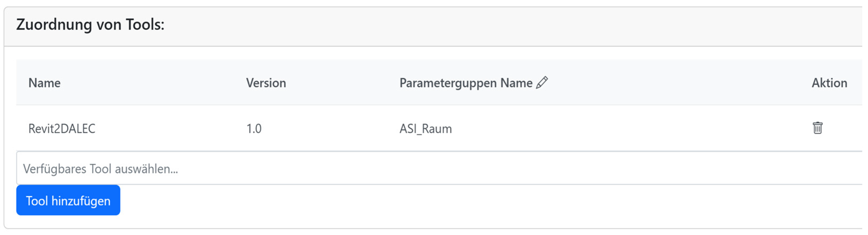Remove the tool assigned to ASI_Raum
The image size is (868, 235).
[x=817, y=128]
